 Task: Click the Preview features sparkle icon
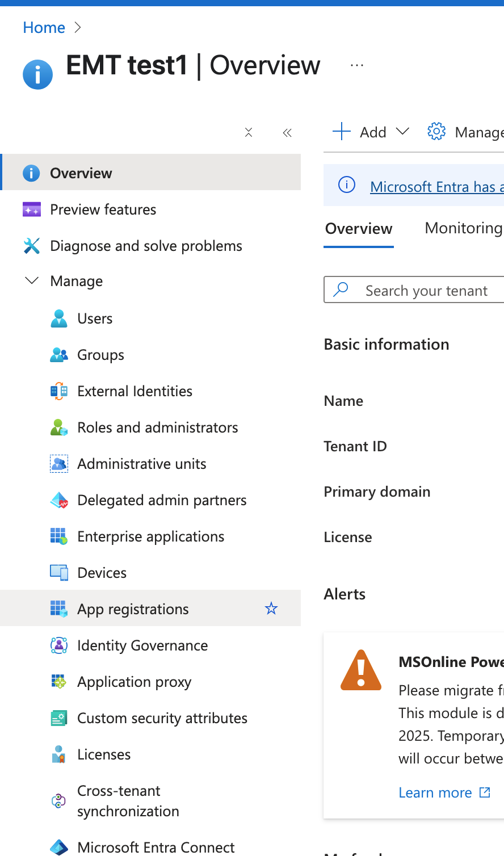coord(32,209)
